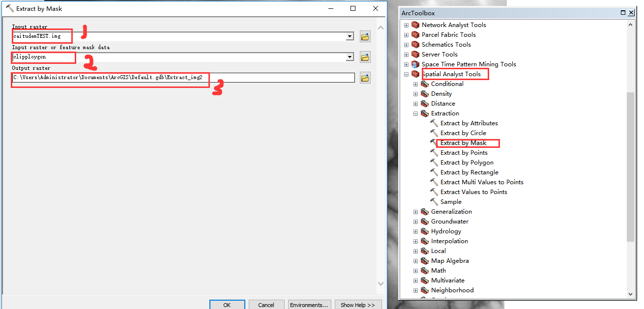
Task: Select Server Tools toolbox icon
Action: pos(415,55)
